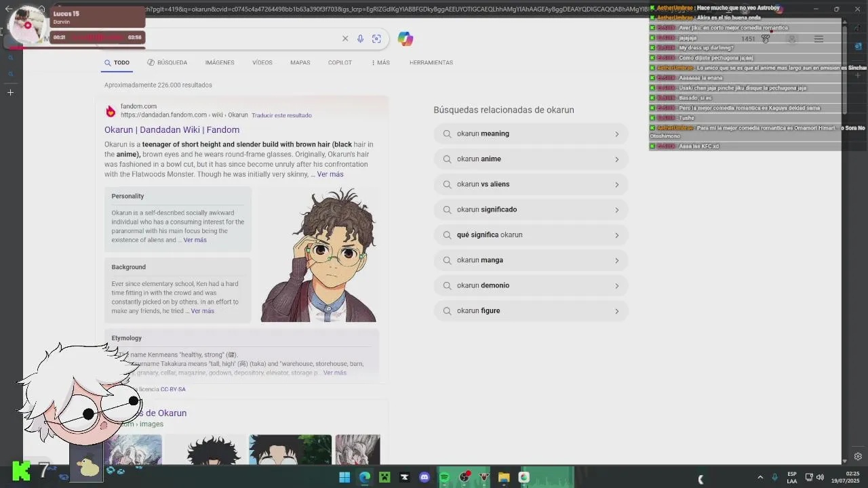The width and height of the screenshot is (868, 488).
Task: Click chat message Aaaa las KFC xd
Action: [x=698, y=146]
